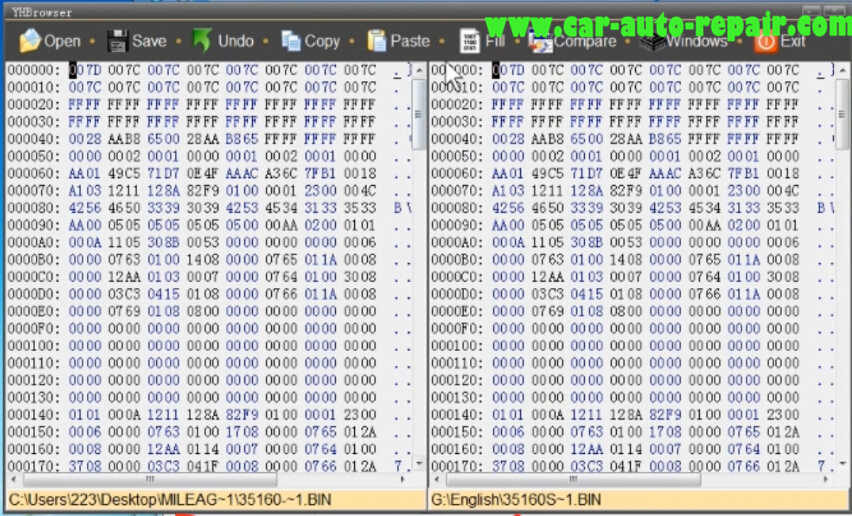The height and width of the screenshot is (516, 852).
Task: Click address 0000C0 in the left pane
Action: (34, 277)
